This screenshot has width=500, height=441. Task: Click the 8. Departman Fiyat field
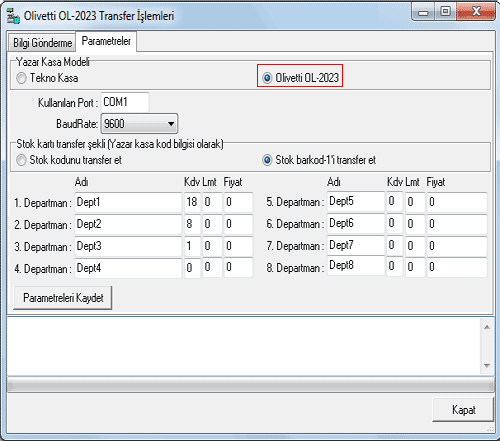(x=457, y=267)
